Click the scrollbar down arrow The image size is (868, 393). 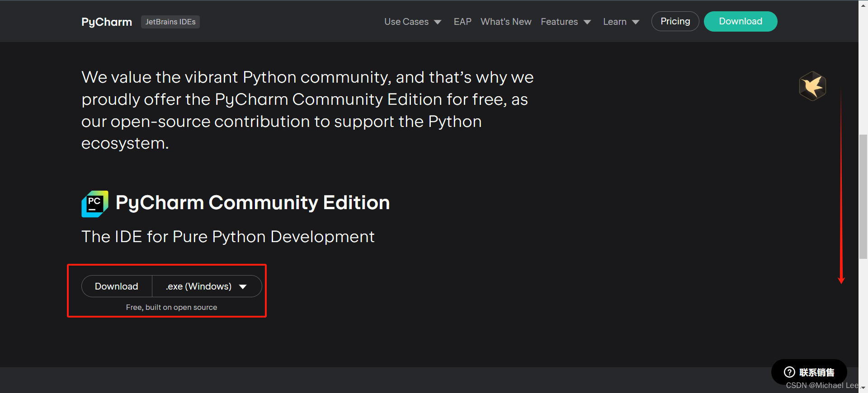tap(863, 388)
